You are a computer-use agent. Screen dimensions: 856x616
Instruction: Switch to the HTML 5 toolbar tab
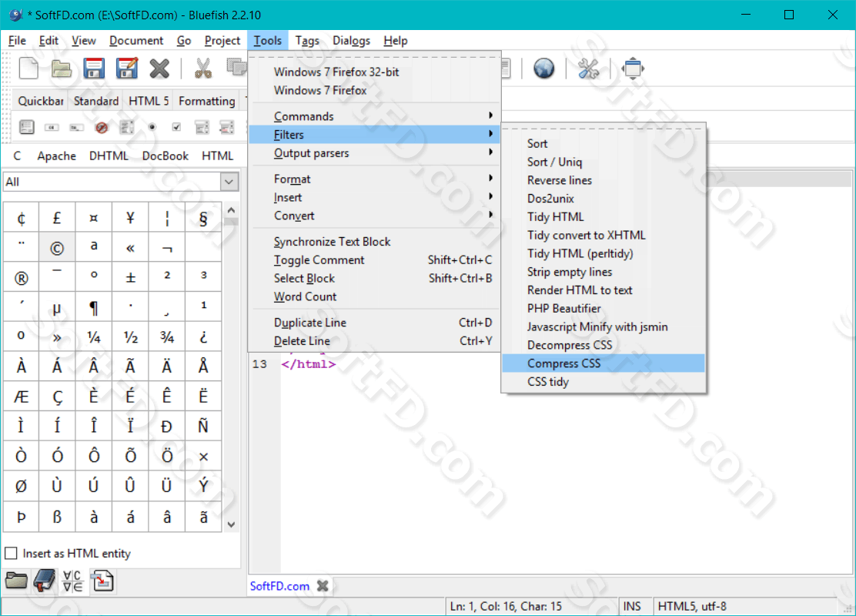(x=149, y=101)
